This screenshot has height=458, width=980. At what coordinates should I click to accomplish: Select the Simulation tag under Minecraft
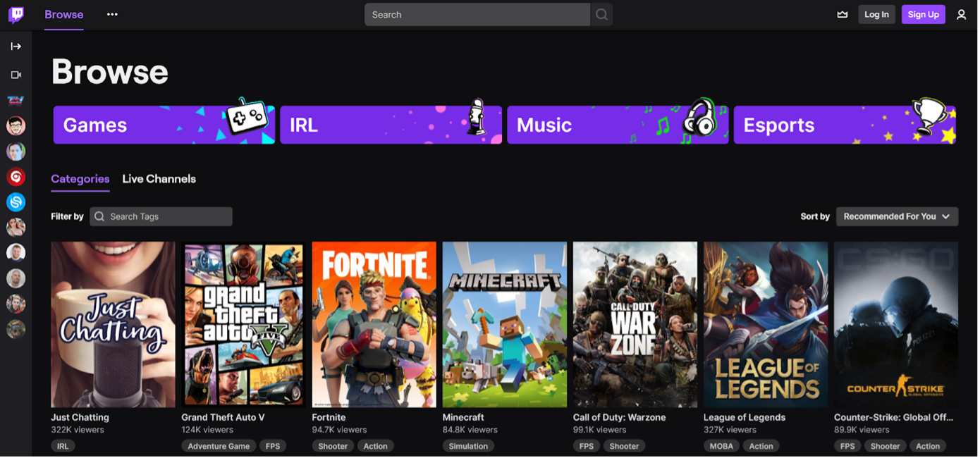(x=469, y=447)
